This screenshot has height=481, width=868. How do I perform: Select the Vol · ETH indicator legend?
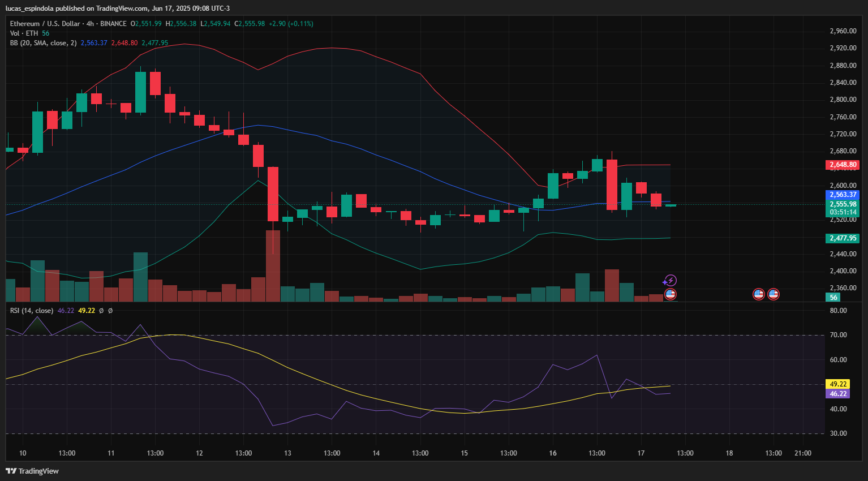pos(24,33)
